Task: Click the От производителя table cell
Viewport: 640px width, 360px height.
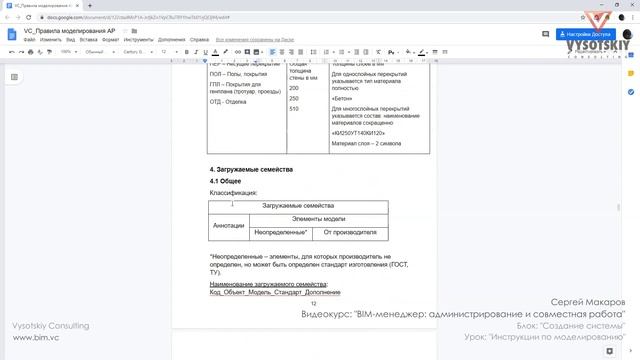Action: click(x=350, y=233)
